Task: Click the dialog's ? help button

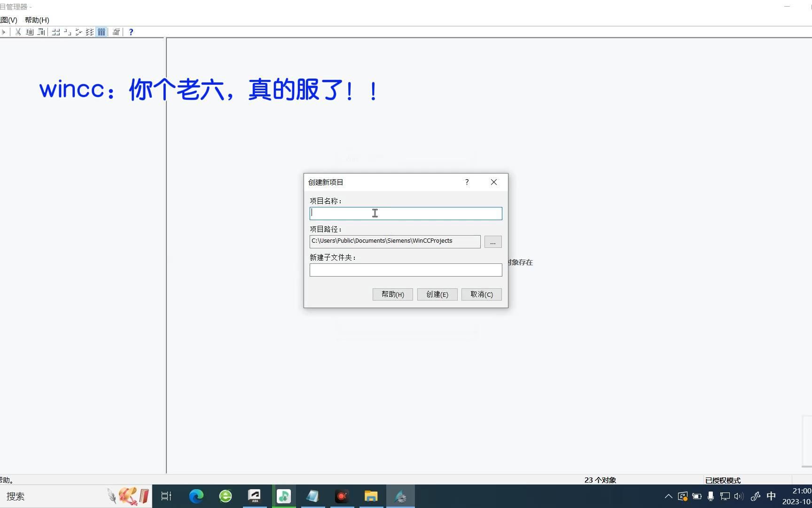Action: point(467,182)
